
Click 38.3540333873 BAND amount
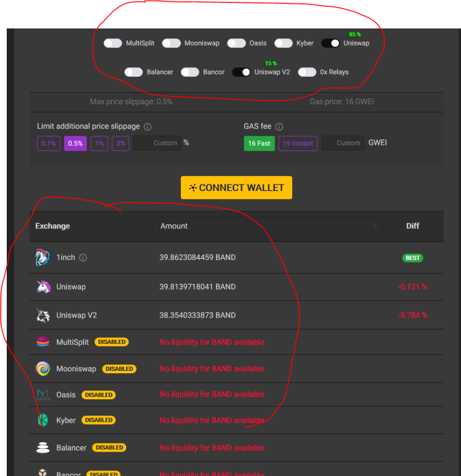(197, 315)
